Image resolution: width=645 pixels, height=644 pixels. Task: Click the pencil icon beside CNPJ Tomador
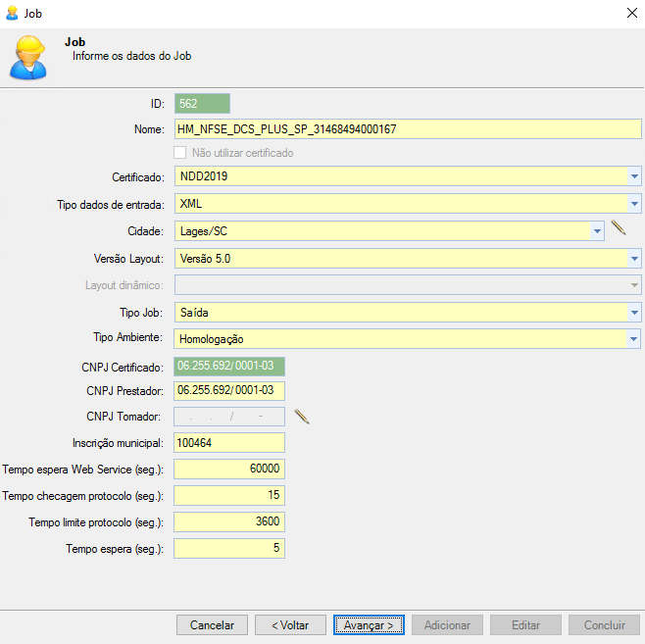302,417
